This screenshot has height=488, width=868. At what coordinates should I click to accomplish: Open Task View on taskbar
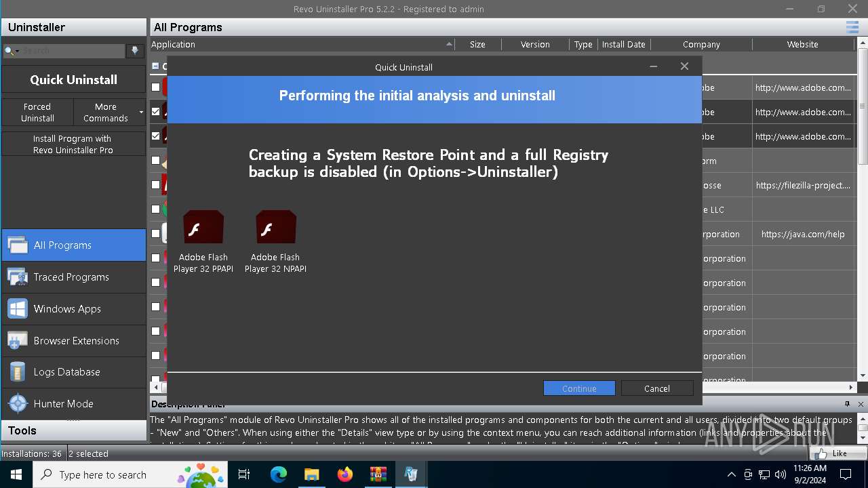point(244,474)
